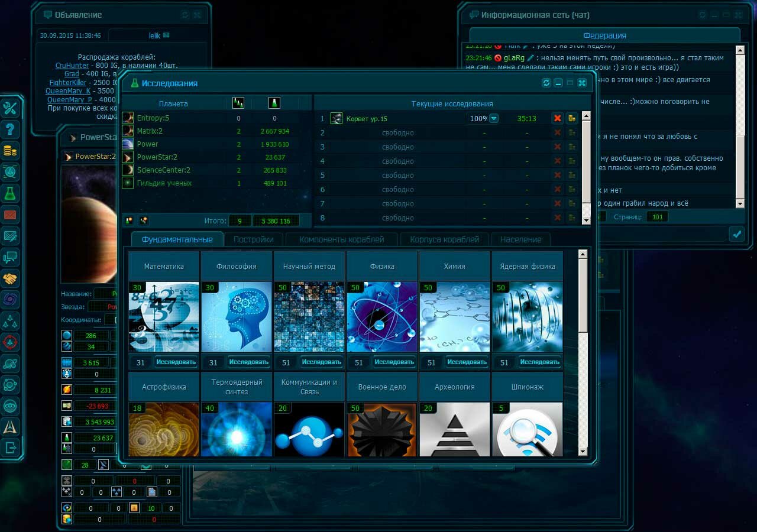Open the handshake diplomacy icon
The image size is (757, 532).
pos(11,278)
